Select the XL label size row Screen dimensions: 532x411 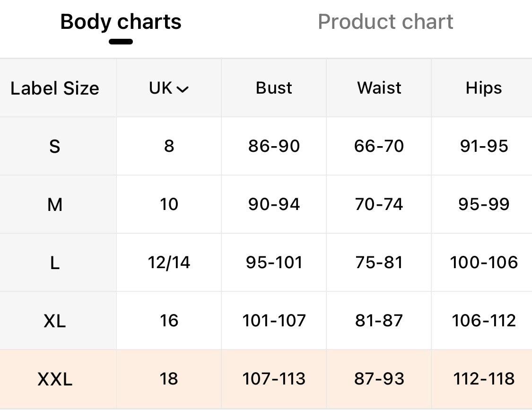(266, 320)
